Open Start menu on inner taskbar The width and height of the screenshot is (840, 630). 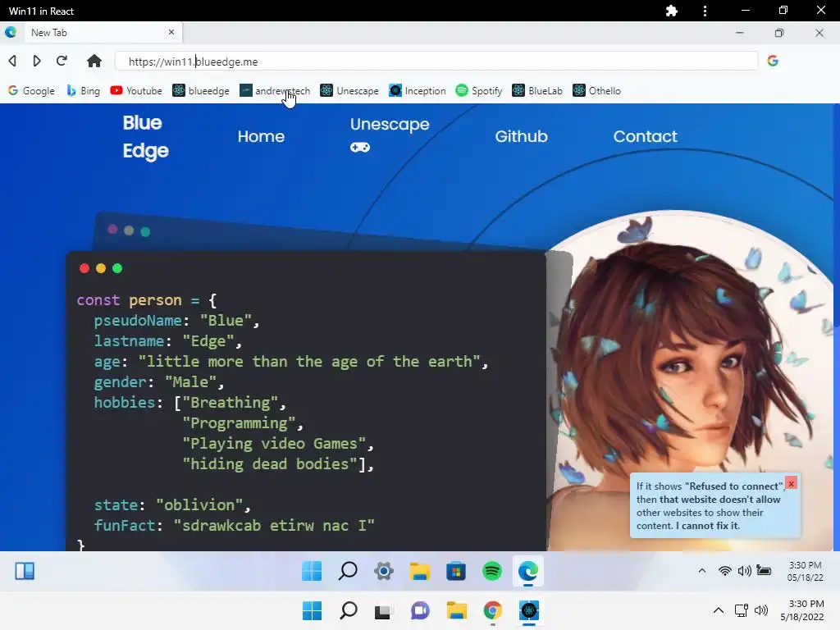[x=312, y=571]
